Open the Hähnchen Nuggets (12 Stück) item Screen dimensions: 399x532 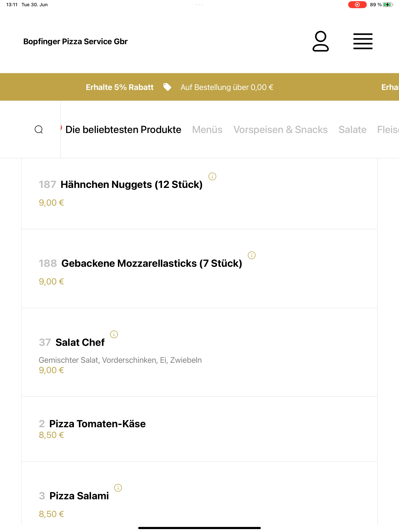pyautogui.click(x=199, y=194)
